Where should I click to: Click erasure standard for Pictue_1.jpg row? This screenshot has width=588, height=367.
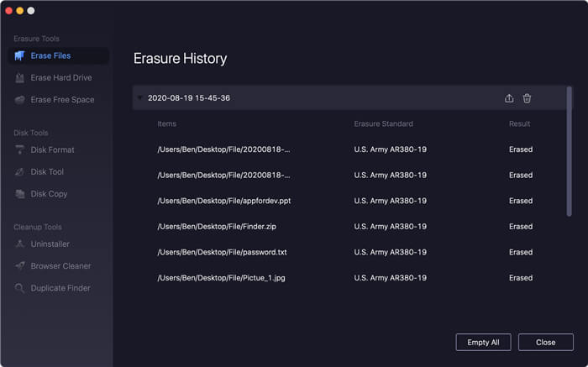390,278
